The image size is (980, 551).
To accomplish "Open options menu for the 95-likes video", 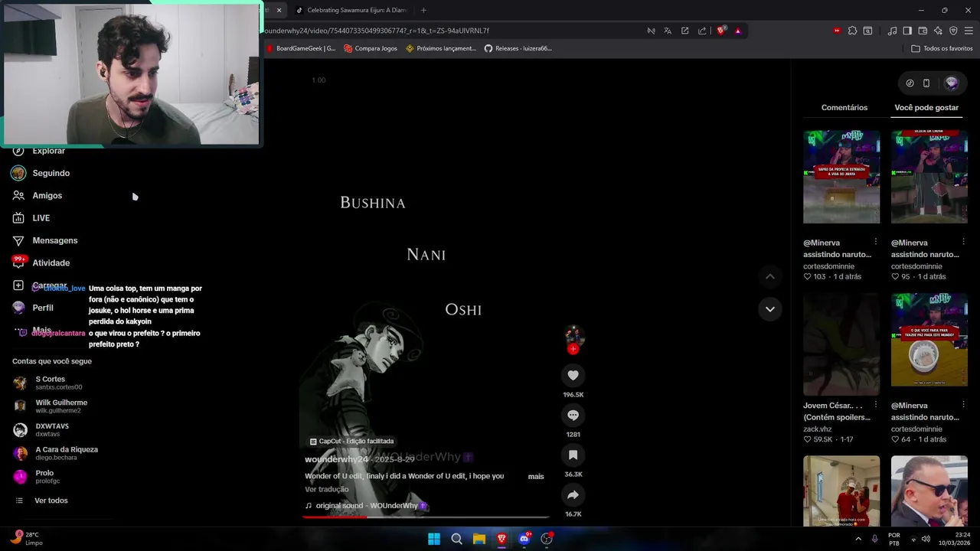I will (x=963, y=242).
